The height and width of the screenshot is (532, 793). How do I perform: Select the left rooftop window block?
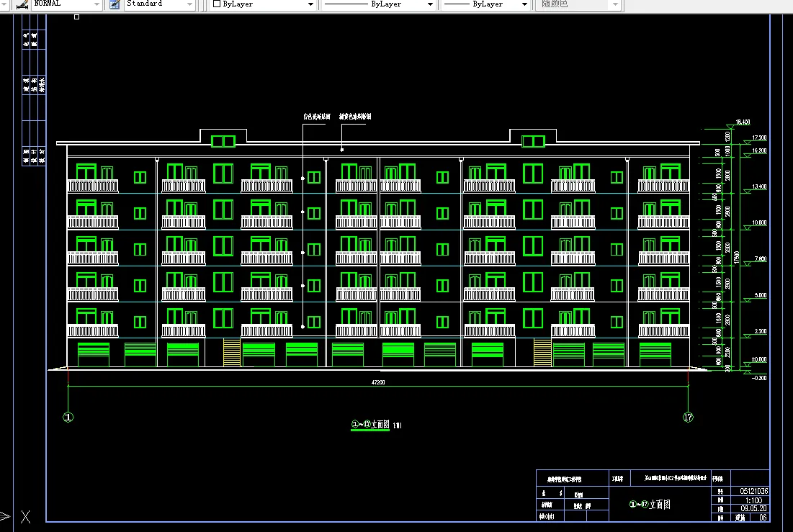[223, 141]
